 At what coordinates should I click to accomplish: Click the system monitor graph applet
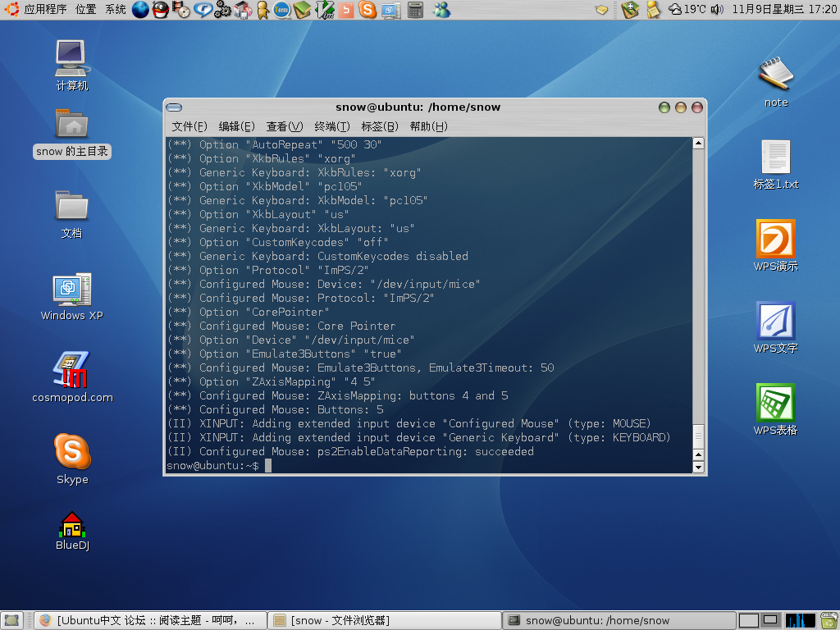click(x=800, y=620)
